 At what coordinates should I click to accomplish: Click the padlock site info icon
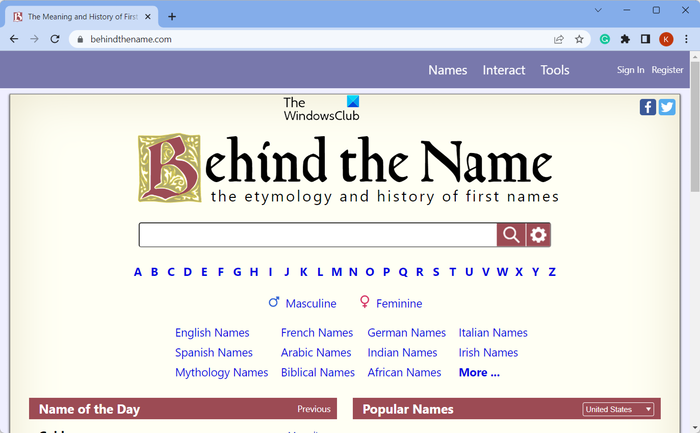click(x=80, y=39)
